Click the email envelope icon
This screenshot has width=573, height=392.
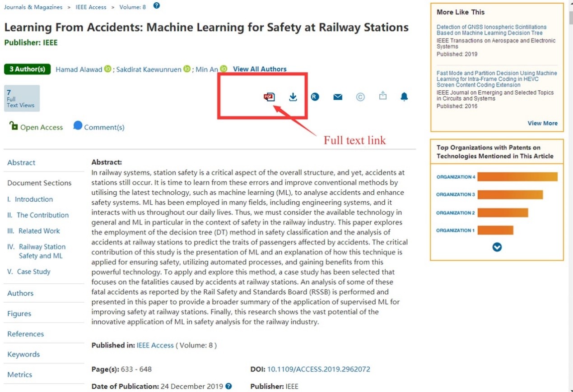coord(338,97)
